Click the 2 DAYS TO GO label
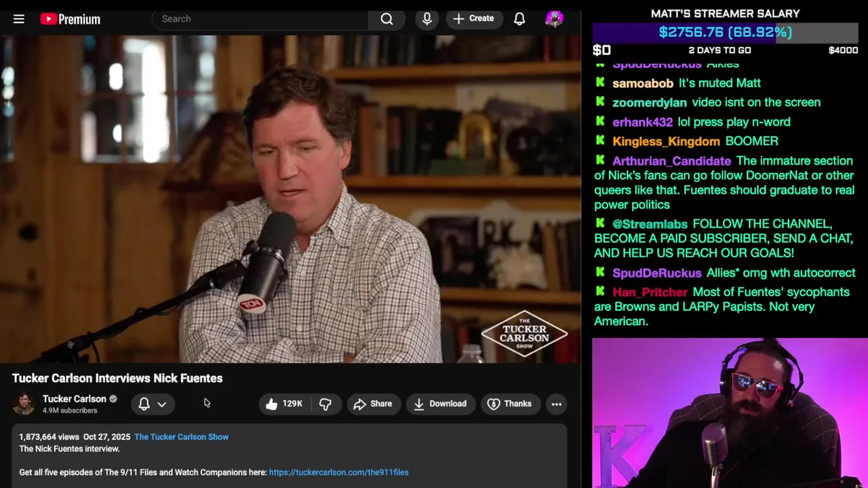This screenshot has height=488, width=868. click(x=719, y=50)
